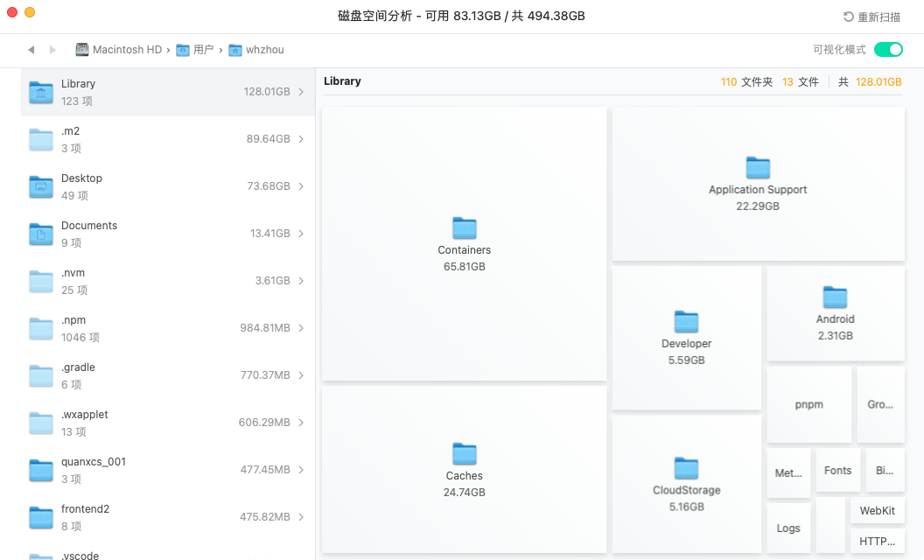
Task: Click the Containers folder icon in treemap
Action: (x=464, y=228)
